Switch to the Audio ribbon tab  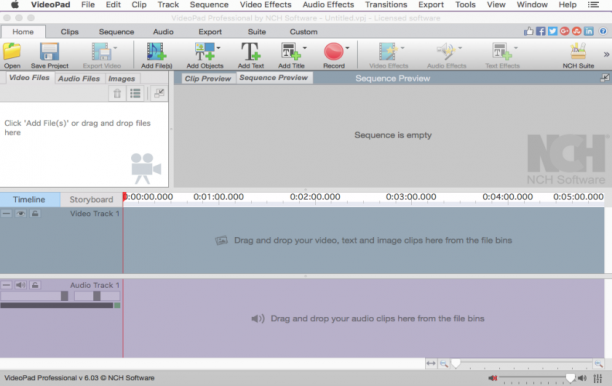coord(163,32)
